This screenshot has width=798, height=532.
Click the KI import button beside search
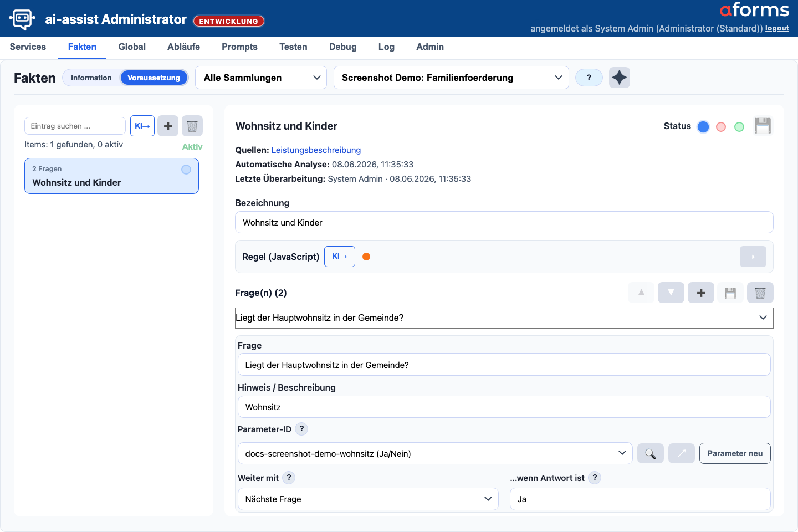[142, 126]
